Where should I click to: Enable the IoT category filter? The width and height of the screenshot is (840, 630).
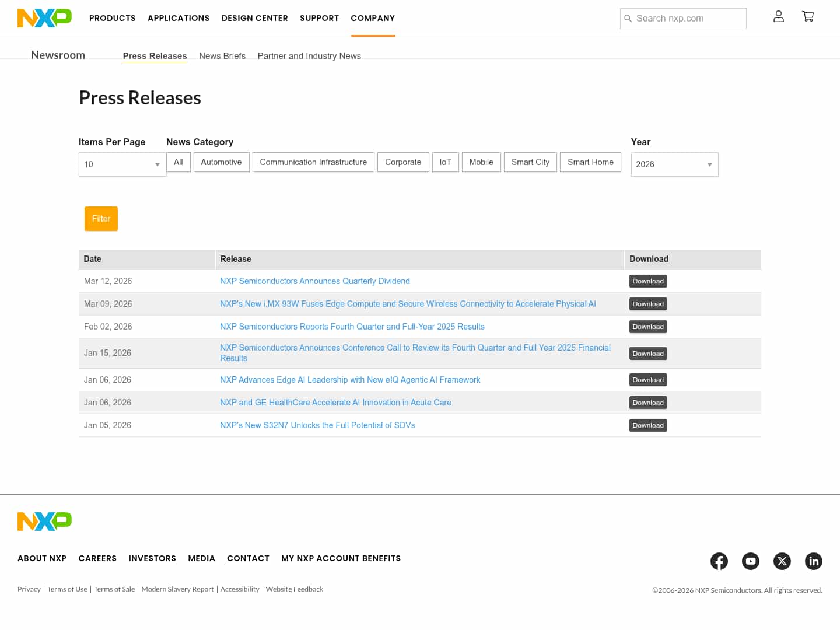click(x=445, y=162)
